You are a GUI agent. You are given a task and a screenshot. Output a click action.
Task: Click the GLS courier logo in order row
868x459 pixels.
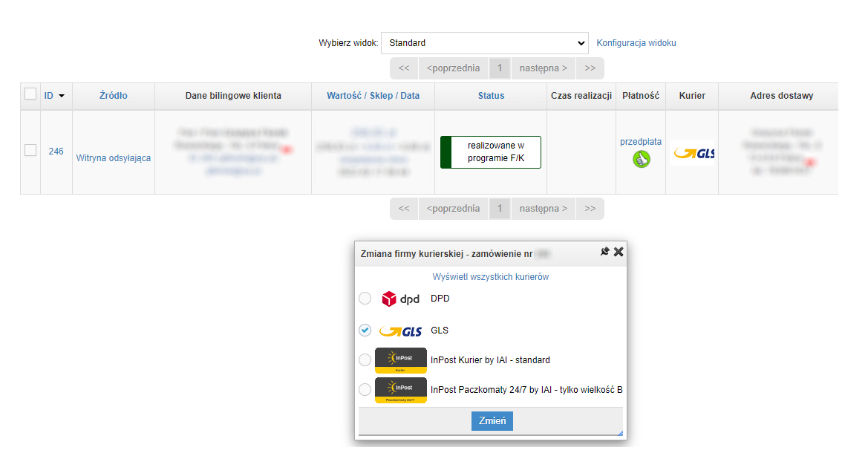[x=692, y=153]
